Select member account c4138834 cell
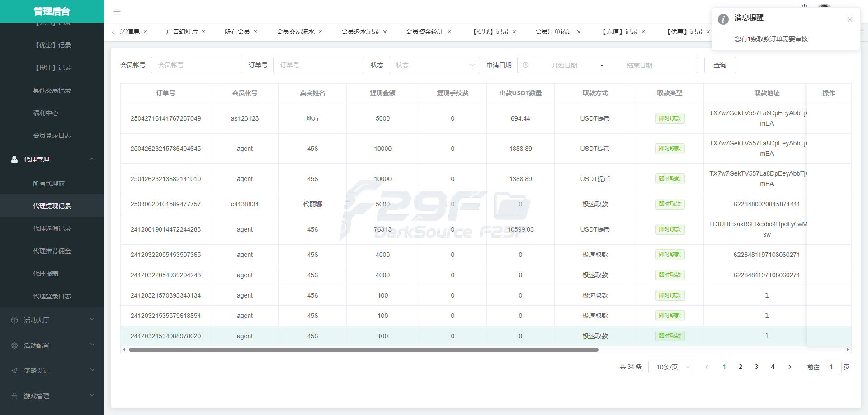Screen dimensions: 868x415 click(245, 204)
